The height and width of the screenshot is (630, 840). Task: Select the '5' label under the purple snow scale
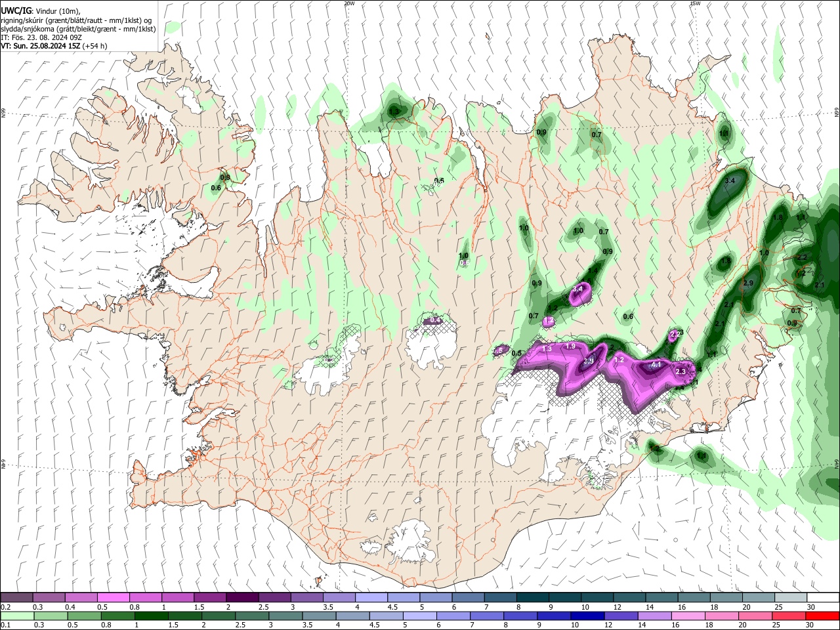[x=423, y=607]
